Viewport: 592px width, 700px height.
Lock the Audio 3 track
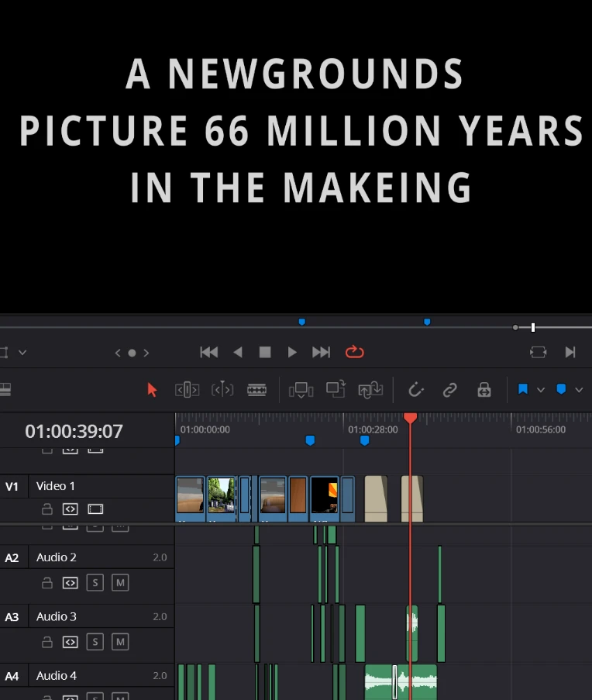tap(47, 642)
